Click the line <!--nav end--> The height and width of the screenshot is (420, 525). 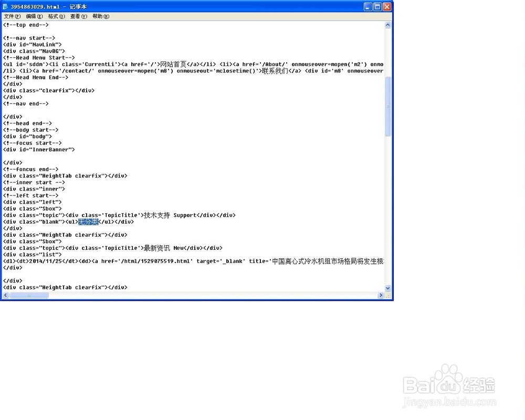(26, 104)
